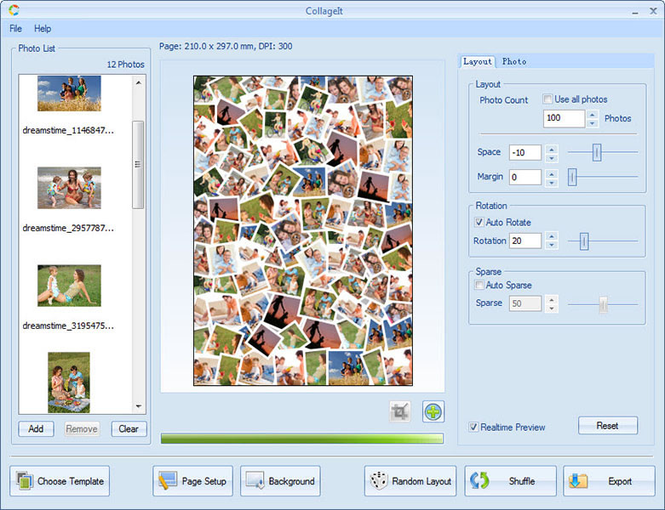Click the collage preview canvas
This screenshot has height=510, width=665.
click(303, 231)
